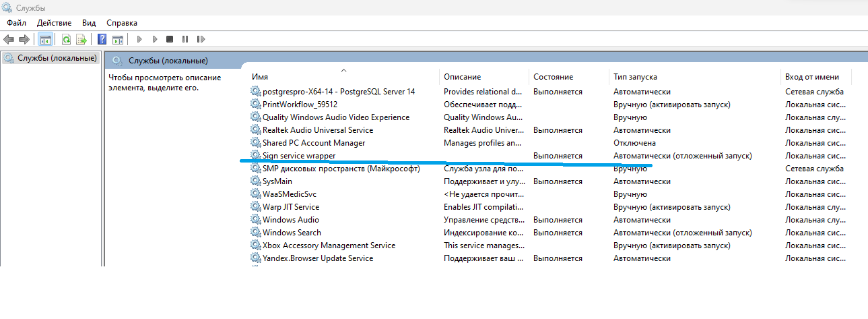This screenshot has height=319, width=868.
Task: Click the Службы (локальные) header in the right pane
Action: 168,60
